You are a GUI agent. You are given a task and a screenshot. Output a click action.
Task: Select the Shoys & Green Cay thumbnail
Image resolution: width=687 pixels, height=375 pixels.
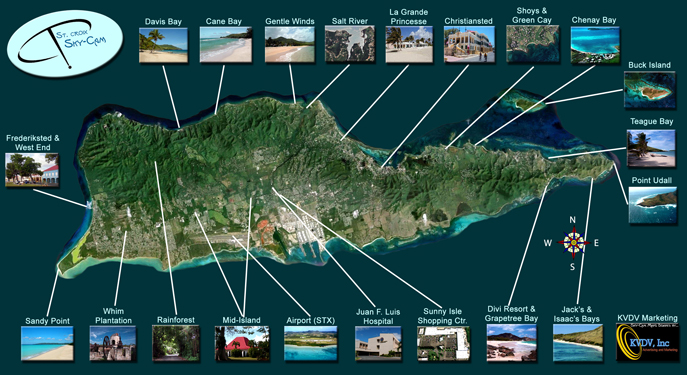[x=532, y=44]
